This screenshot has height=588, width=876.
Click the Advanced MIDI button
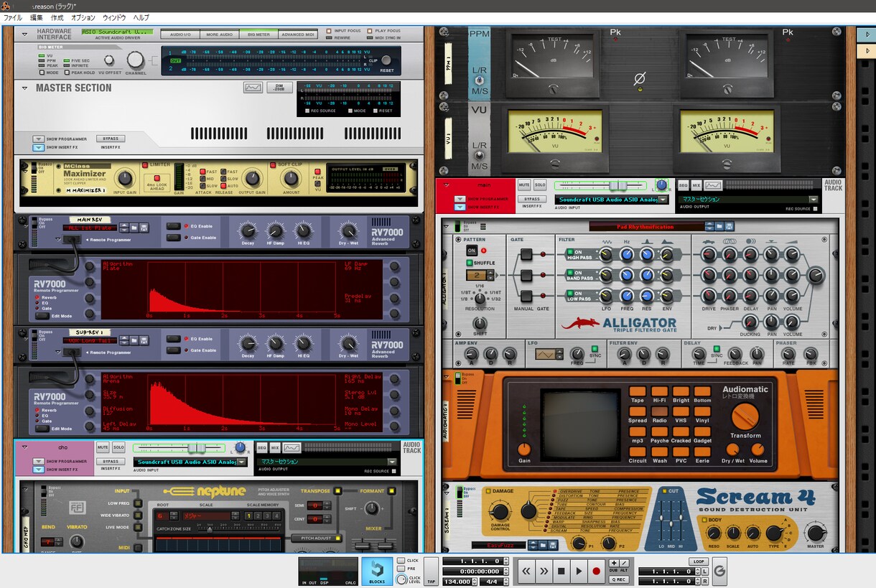[x=298, y=34]
